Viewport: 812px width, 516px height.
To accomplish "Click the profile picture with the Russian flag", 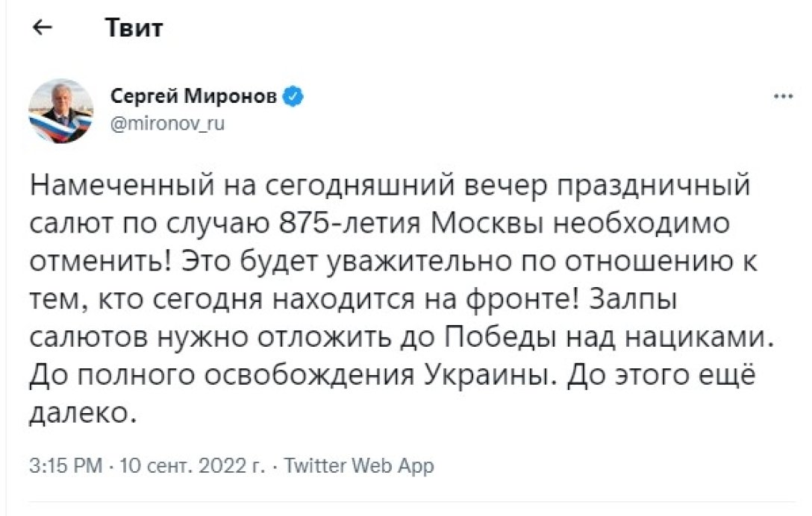I will tap(62, 110).
